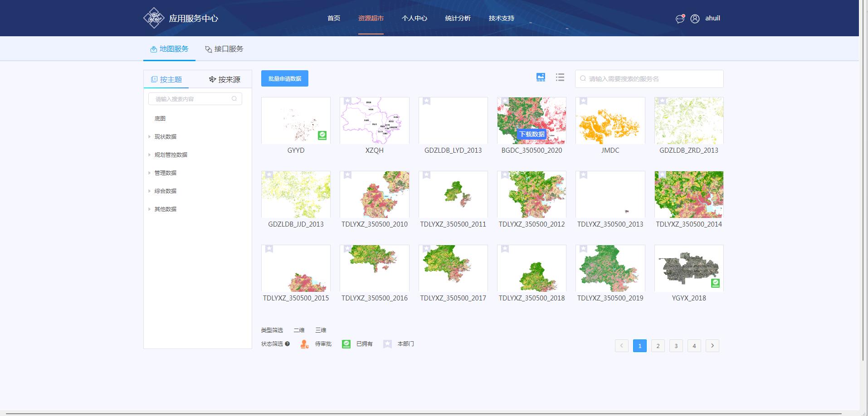Open the ahuil user profile icon

point(695,19)
